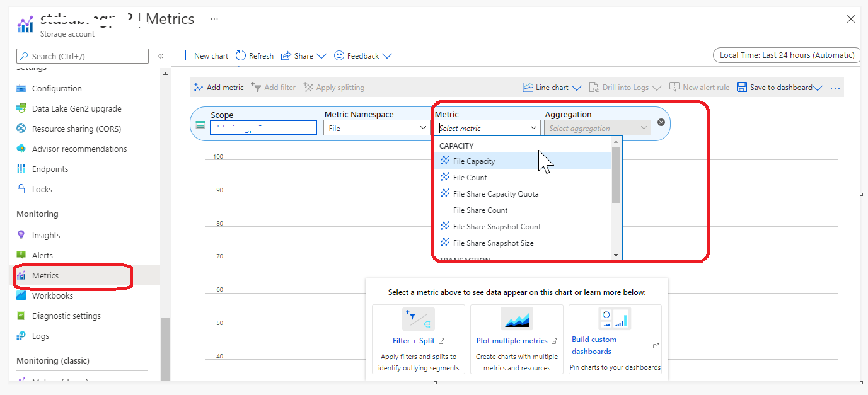Collapse the sidebar with double chevron
This screenshot has height=395, width=868.
click(161, 56)
